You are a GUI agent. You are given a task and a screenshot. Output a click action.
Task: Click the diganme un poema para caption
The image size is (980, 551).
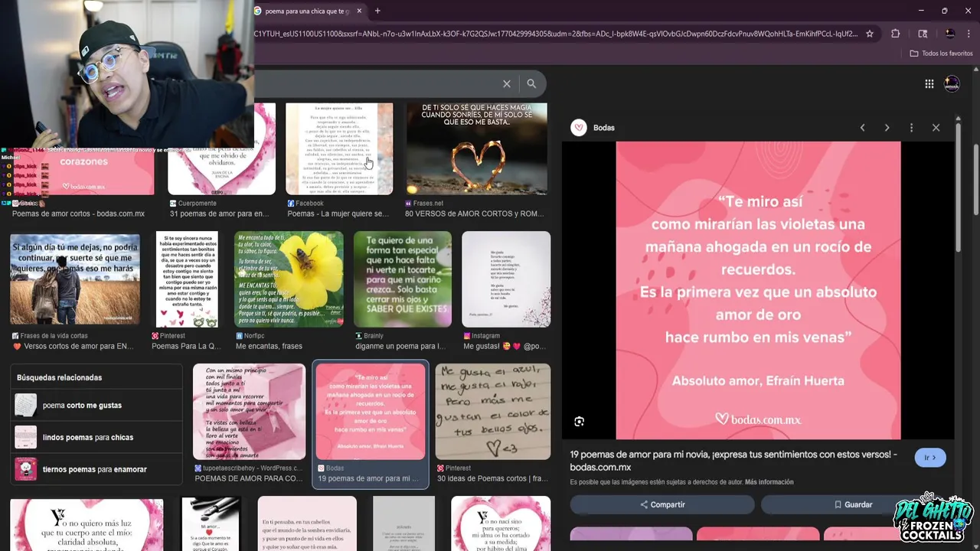(x=400, y=347)
